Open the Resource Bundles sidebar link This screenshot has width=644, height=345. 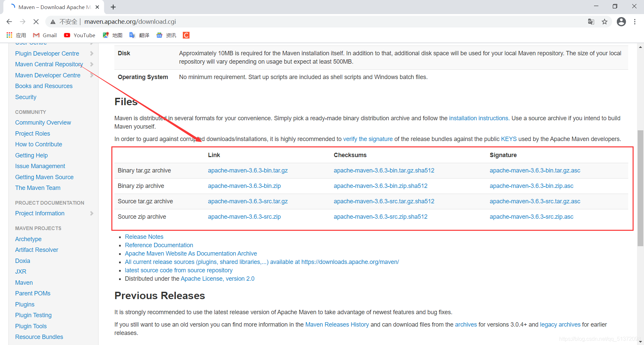39,337
